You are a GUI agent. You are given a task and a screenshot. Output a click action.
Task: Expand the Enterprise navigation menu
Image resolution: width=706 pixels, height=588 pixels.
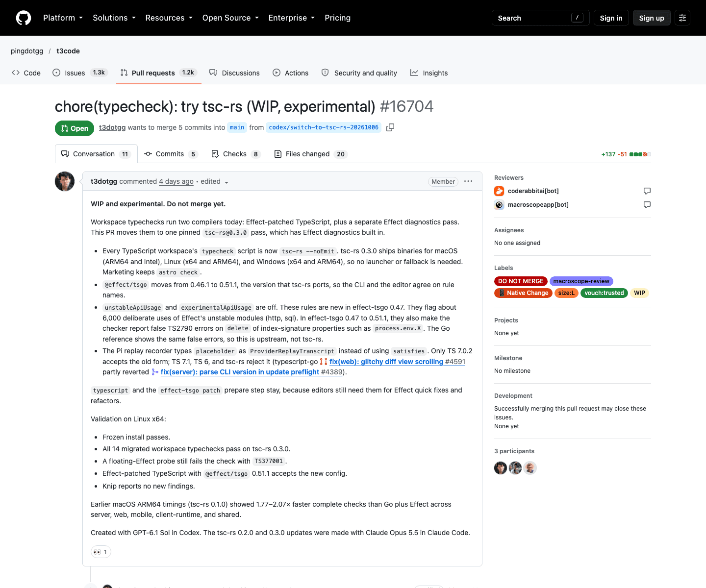point(292,18)
